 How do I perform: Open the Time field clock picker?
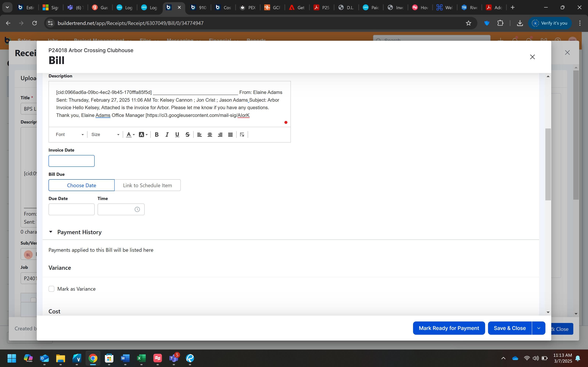(x=137, y=210)
